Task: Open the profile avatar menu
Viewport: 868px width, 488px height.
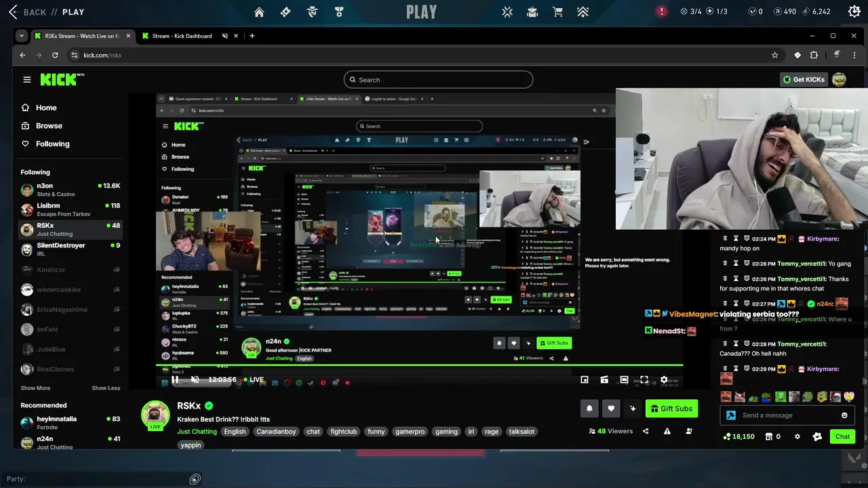Action: point(839,79)
